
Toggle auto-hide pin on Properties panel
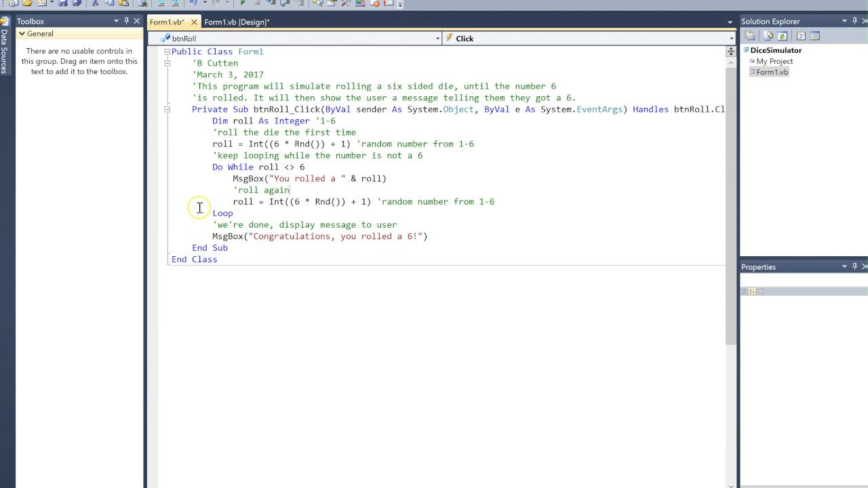[854, 266]
